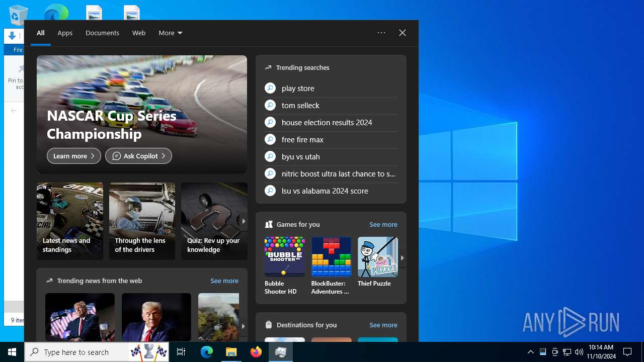
Task: Search trending term tom selleck
Action: click(x=331, y=106)
